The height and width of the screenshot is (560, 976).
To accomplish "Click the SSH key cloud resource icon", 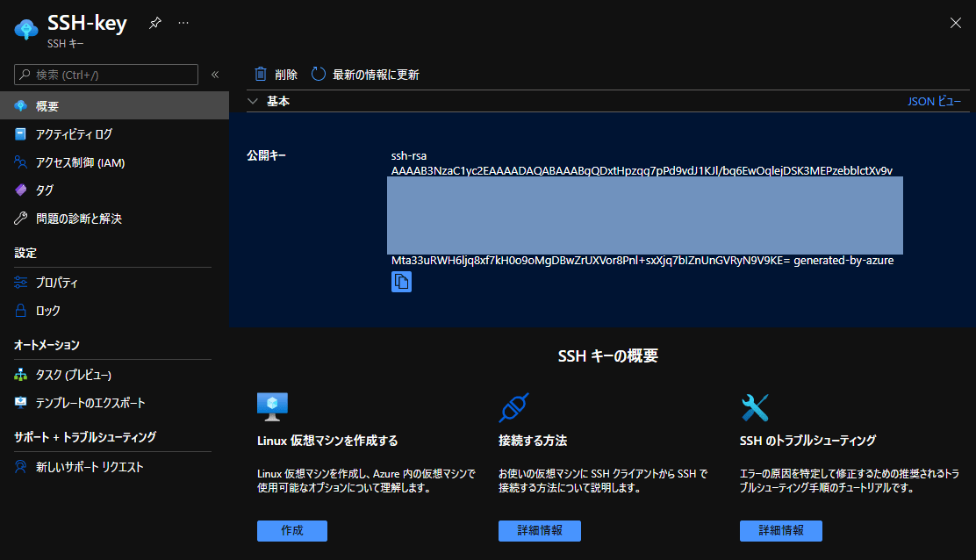I will [x=26, y=29].
